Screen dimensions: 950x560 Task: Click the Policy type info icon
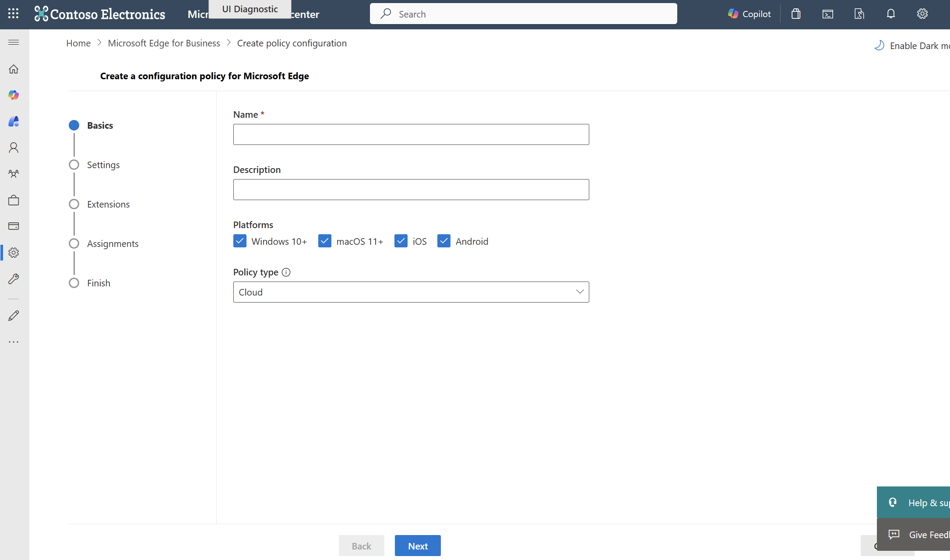tap(286, 272)
